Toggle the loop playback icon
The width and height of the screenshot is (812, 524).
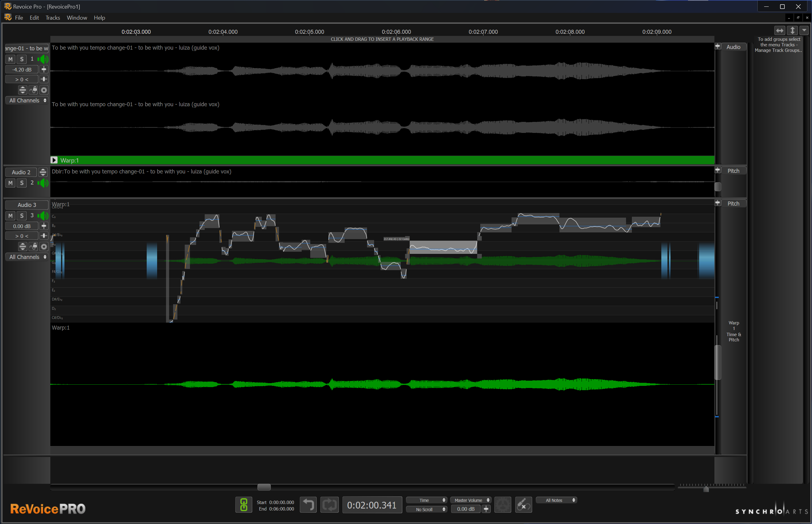pos(329,505)
